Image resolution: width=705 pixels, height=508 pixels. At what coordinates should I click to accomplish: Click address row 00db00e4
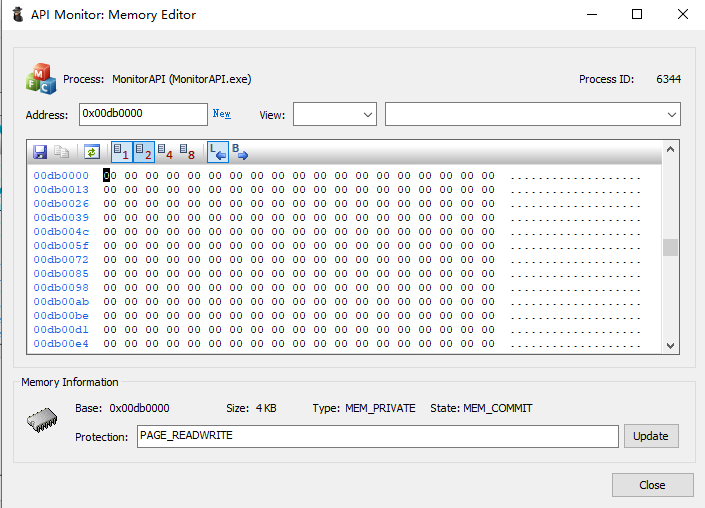61,344
